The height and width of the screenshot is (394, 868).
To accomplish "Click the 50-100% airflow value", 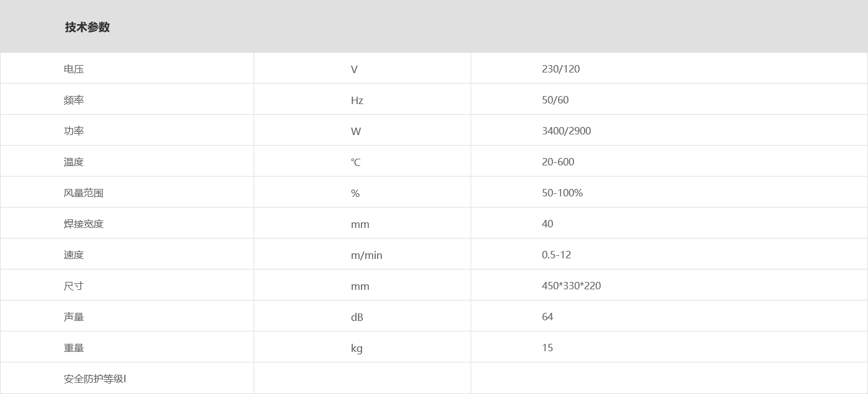I will tap(562, 193).
